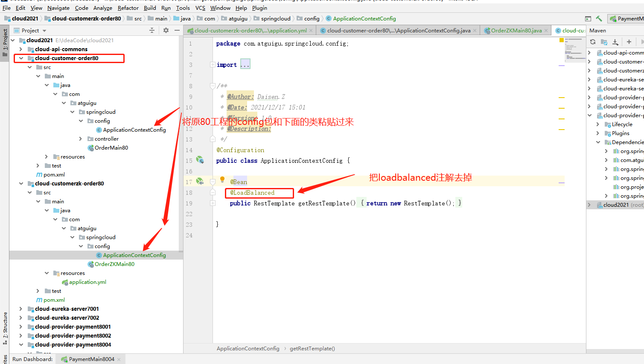This screenshot has height=364, width=644.
Task: Switch to application.yml editor tab
Action: point(251,30)
